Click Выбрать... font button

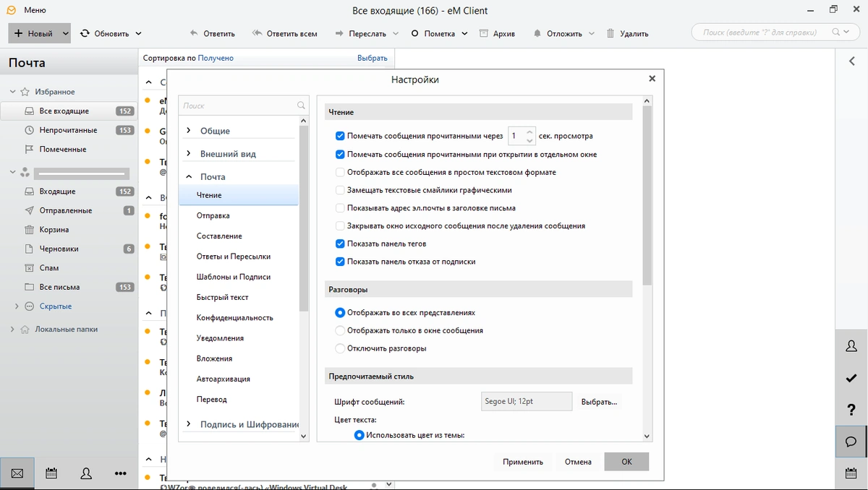[x=600, y=402]
